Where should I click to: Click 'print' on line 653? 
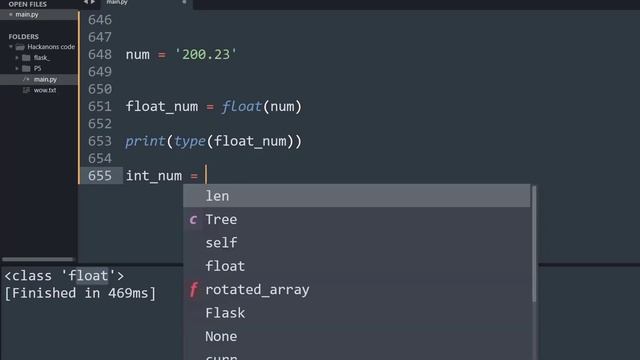click(x=145, y=142)
